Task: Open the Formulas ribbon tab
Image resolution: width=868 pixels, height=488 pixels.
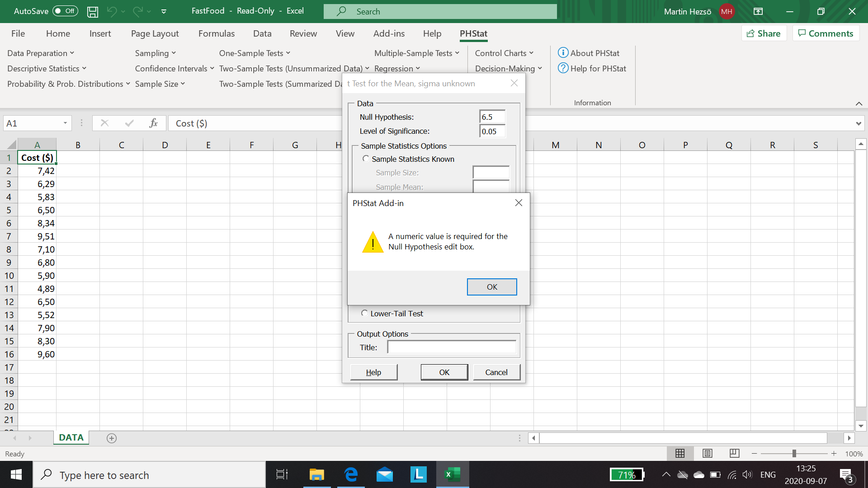Action: (217, 33)
